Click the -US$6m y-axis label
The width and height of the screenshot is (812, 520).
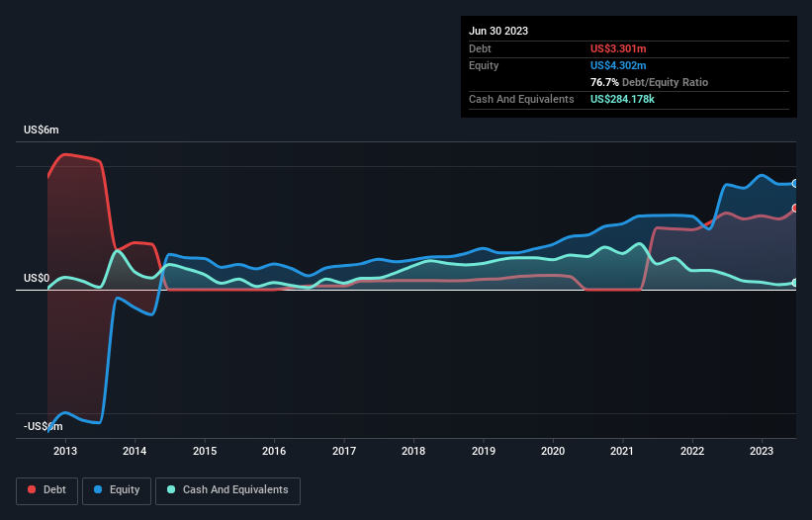[43, 426]
